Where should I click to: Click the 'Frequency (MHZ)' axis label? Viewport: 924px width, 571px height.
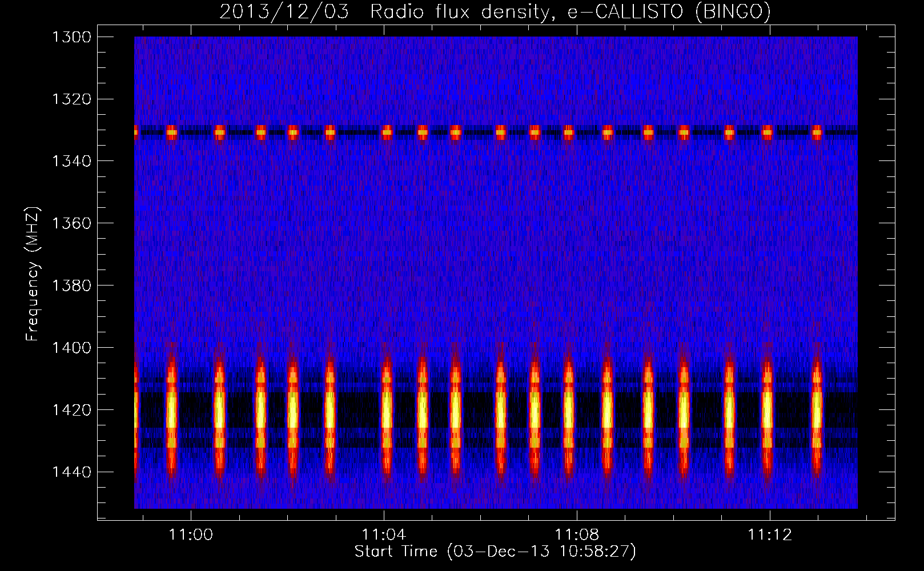33,275
